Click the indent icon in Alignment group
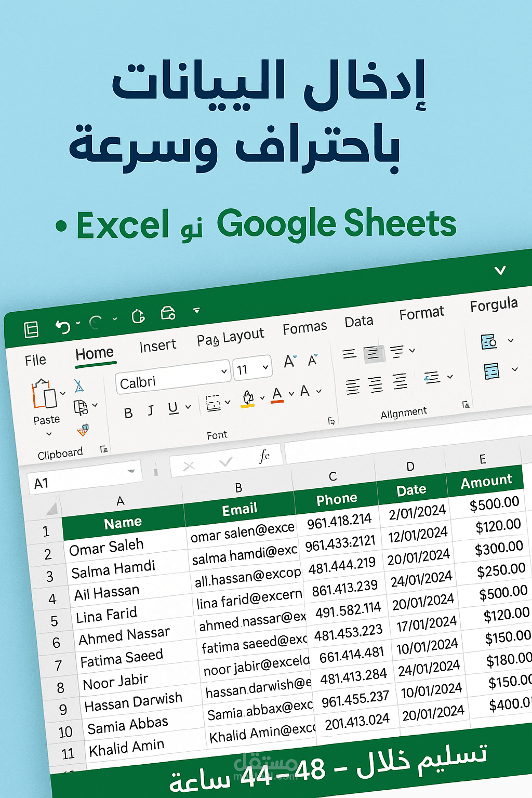This screenshot has width=532, height=798. coord(432,378)
